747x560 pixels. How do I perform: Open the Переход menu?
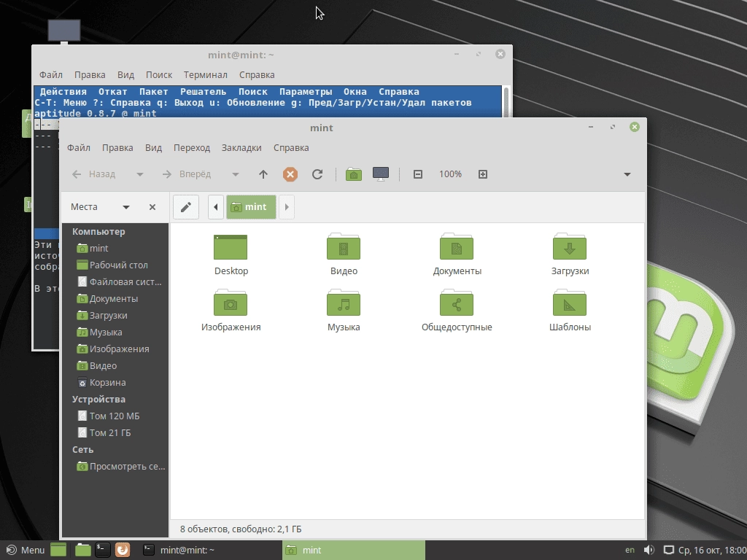192,147
